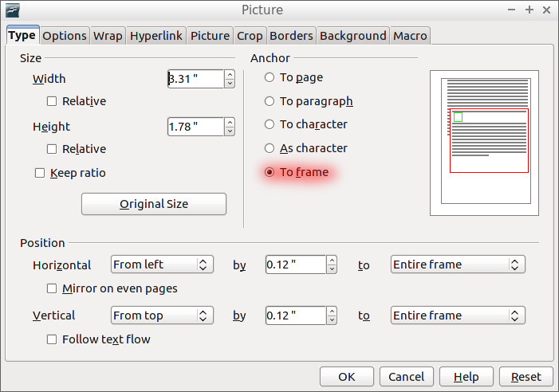Click the Height decrease spinner arrow
559x392 pixels.
click(230, 131)
